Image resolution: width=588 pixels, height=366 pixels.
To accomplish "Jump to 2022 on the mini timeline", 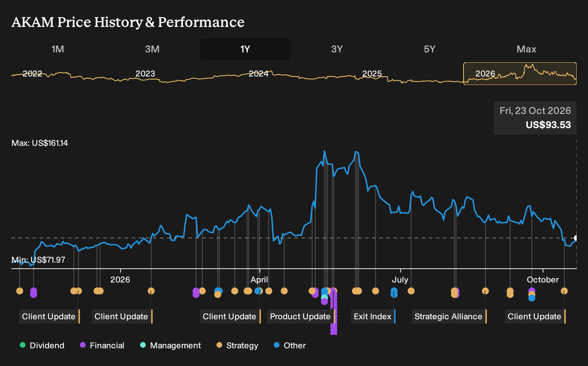I will [x=32, y=74].
